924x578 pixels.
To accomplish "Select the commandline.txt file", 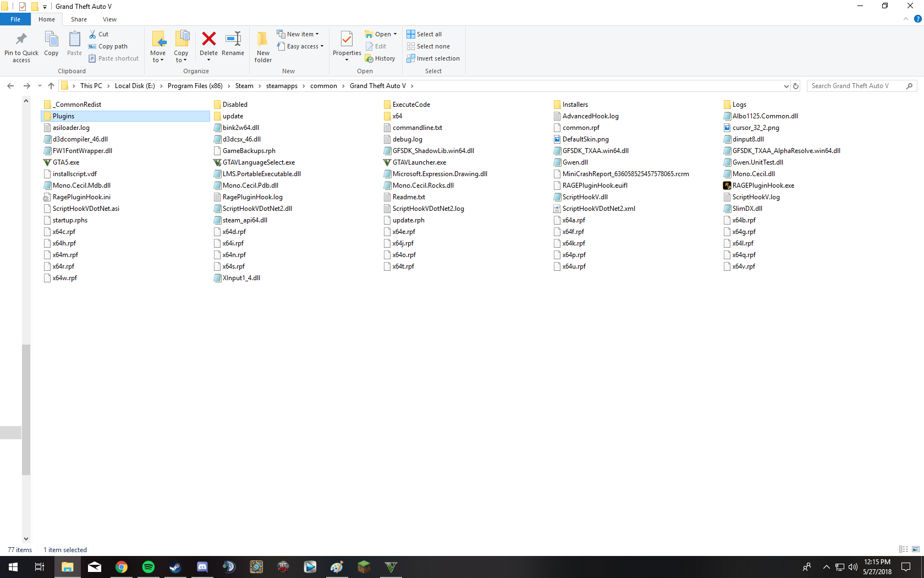I will [x=413, y=128].
